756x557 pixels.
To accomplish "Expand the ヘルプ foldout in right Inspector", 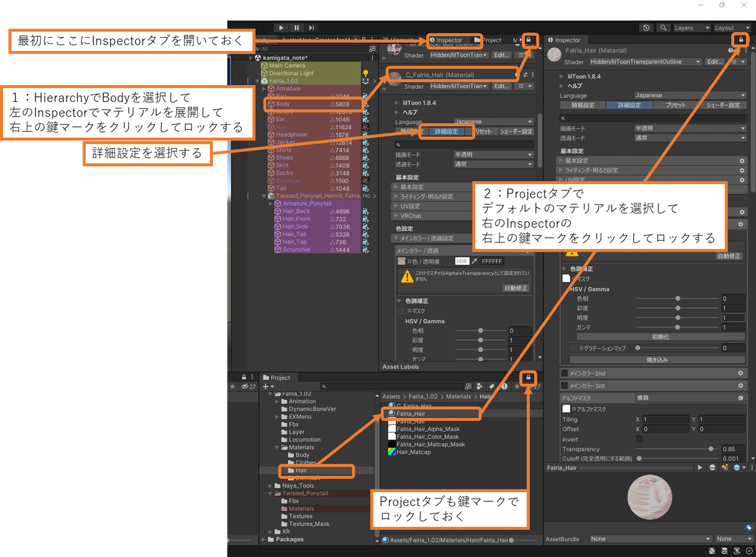I will (562, 86).
